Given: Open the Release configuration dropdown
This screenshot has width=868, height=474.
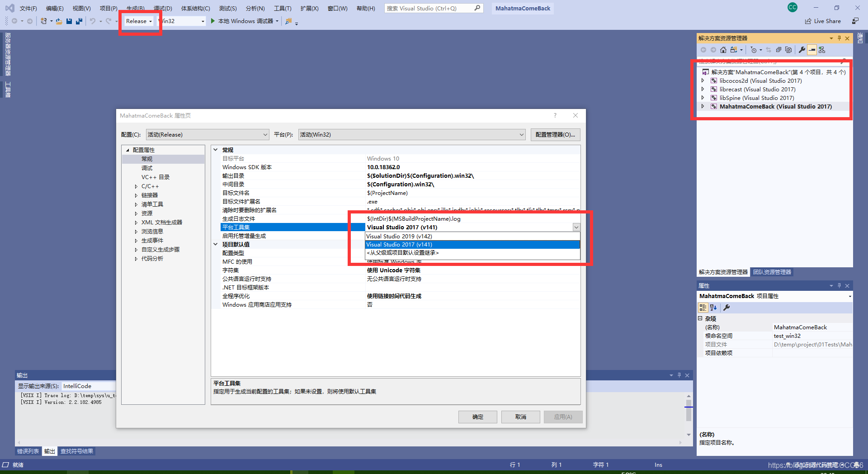Looking at the screenshot, I should pos(139,21).
